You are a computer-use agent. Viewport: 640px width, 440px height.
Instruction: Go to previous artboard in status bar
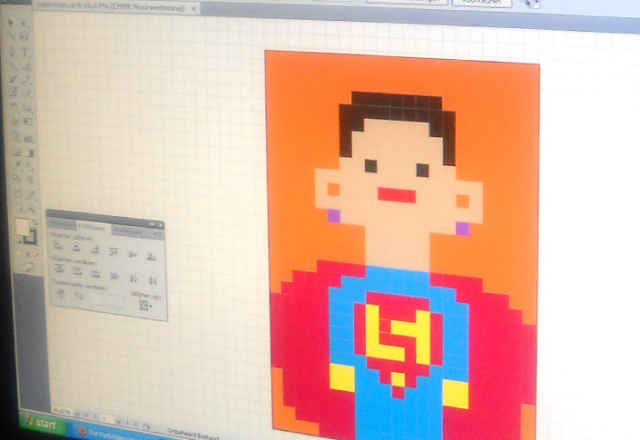94,416
